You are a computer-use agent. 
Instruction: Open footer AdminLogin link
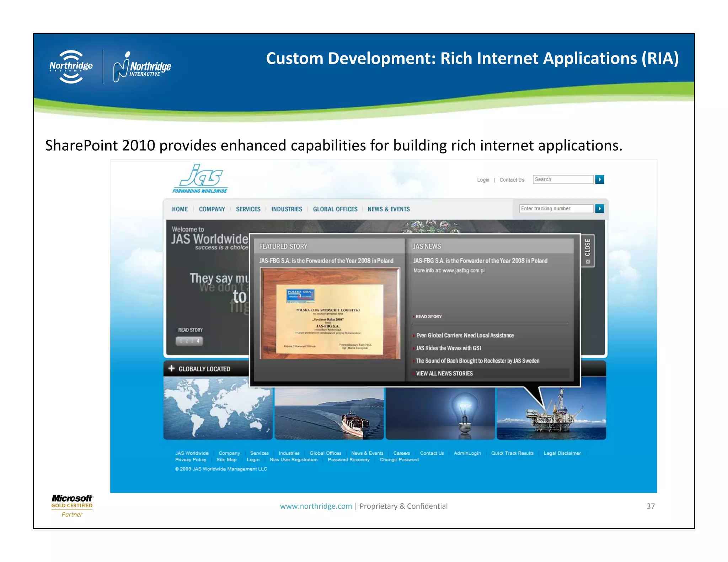pos(467,453)
